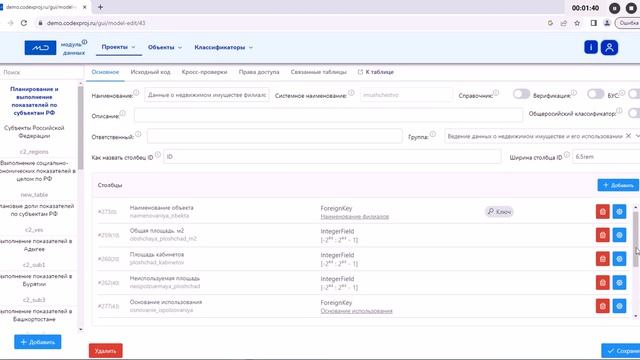
Task: Click the Ключ badge
Action: [x=499, y=211]
